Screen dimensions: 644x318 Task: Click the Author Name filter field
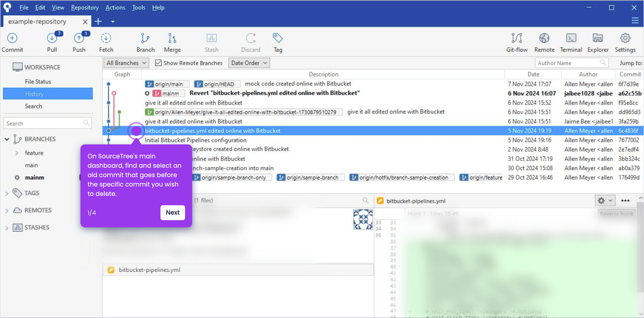click(x=572, y=63)
